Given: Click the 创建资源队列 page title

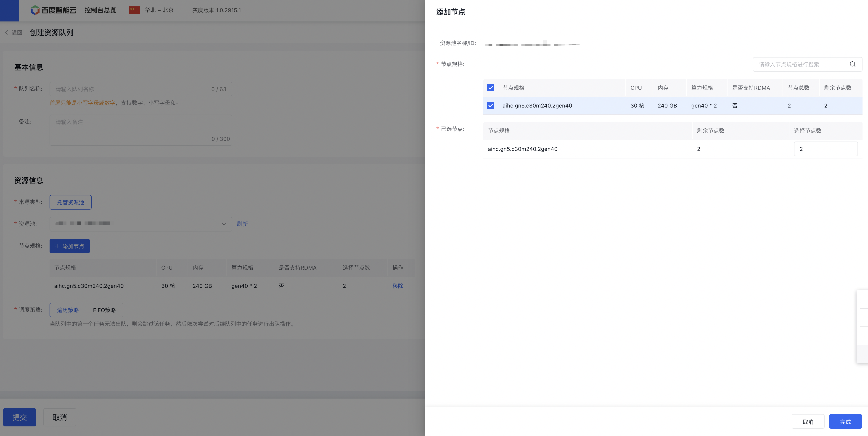Looking at the screenshot, I should (52, 33).
